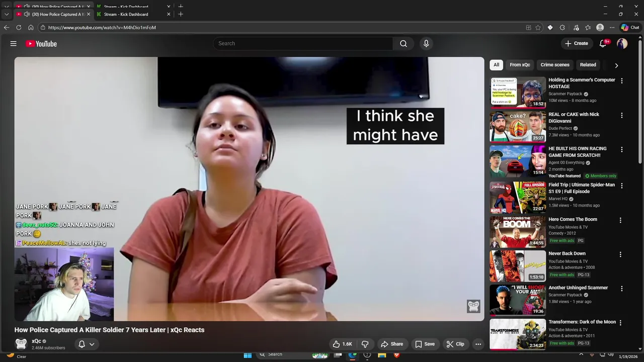Expand the subscription notification options chevron
644x362 pixels.
click(x=92, y=344)
